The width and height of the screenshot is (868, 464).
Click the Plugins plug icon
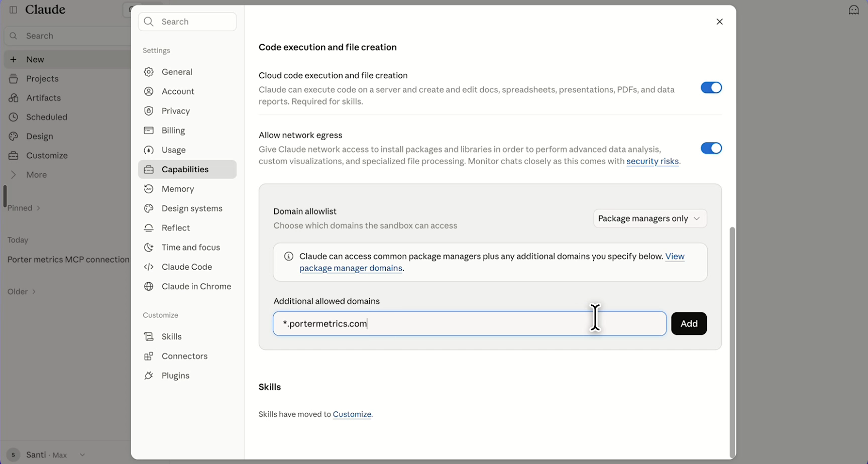[149, 376]
